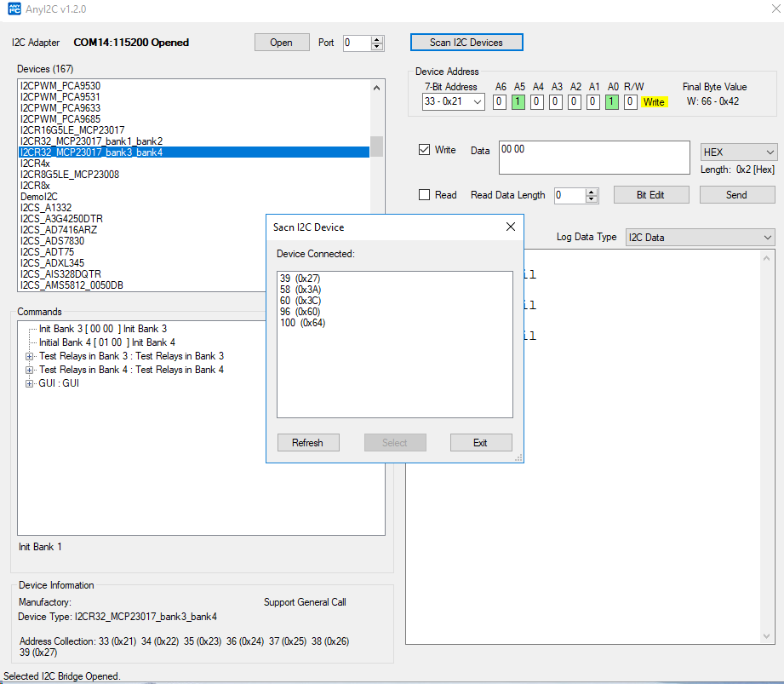Expand the GUI tree node
The height and width of the screenshot is (684, 784).
point(30,383)
